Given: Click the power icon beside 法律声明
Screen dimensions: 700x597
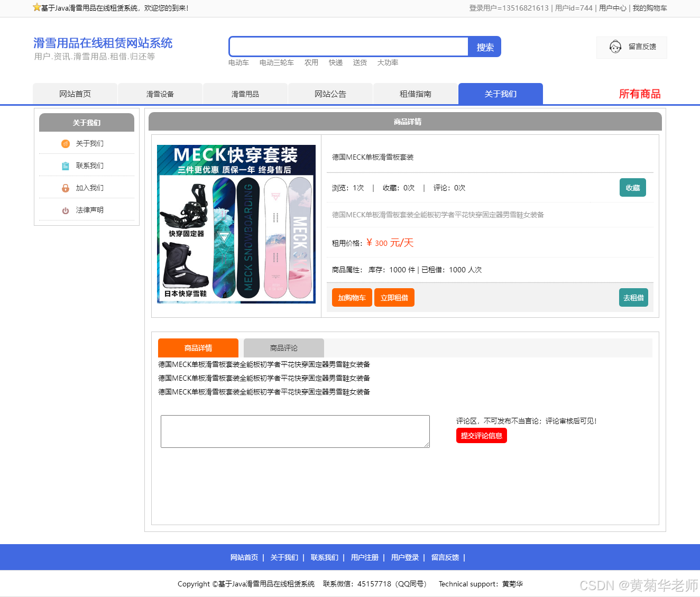Looking at the screenshot, I should (x=66, y=210).
